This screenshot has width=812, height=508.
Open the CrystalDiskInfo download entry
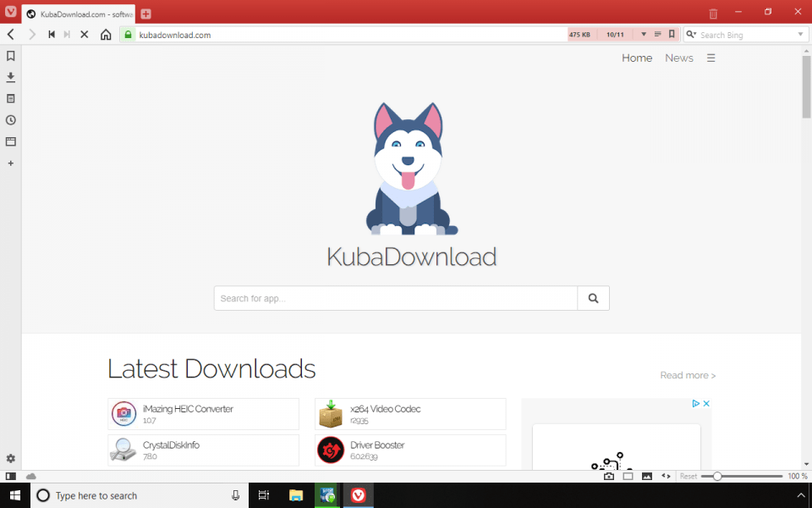tap(204, 450)
